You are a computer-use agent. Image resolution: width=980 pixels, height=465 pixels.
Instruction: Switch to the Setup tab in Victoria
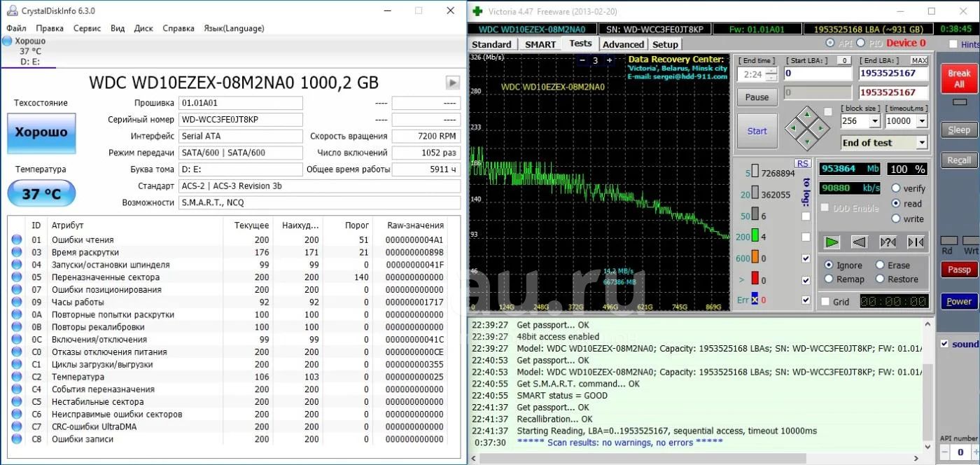pyautogui.click(x=665, y=44)
